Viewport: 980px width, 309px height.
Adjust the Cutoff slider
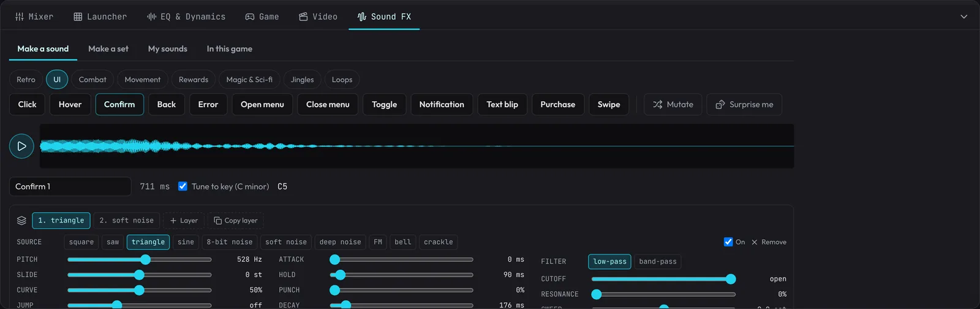click(663, 279)
